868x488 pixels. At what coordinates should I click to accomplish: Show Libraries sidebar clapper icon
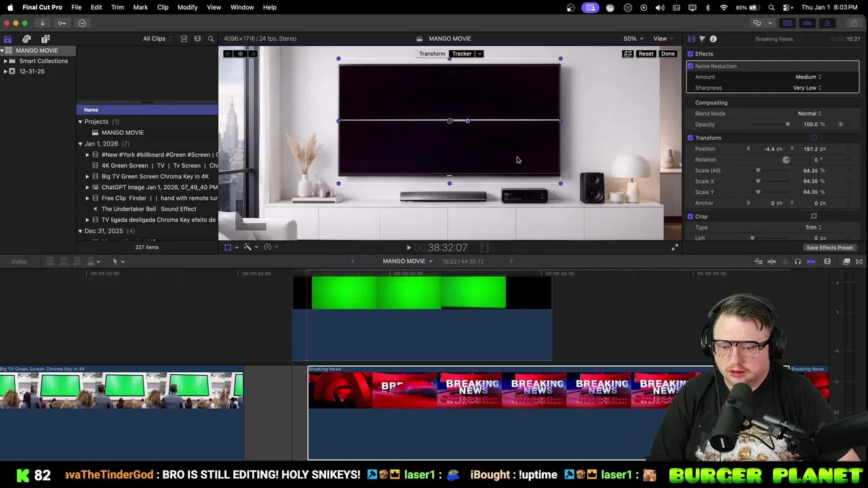coord(7,39)
